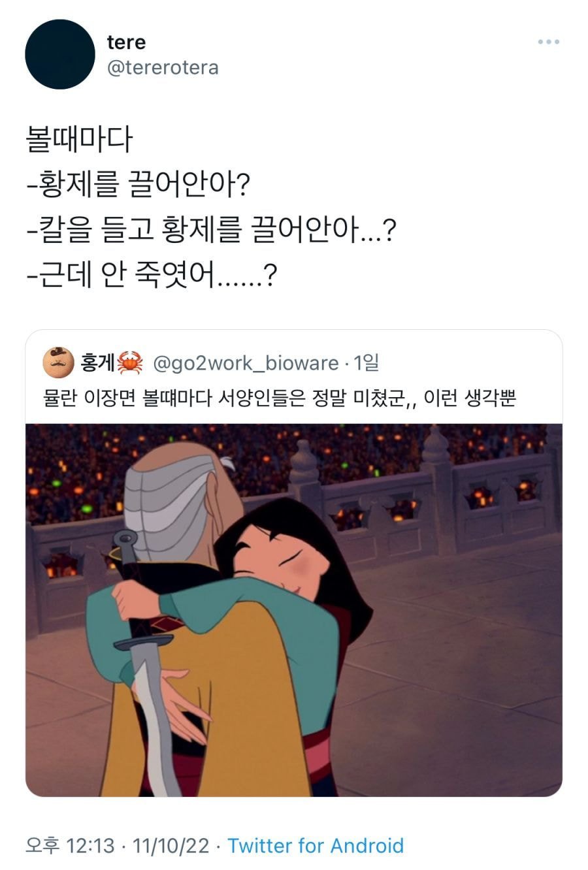Select the line -칼을 들고 황제를 끌어안아...?

pos(211,231)
